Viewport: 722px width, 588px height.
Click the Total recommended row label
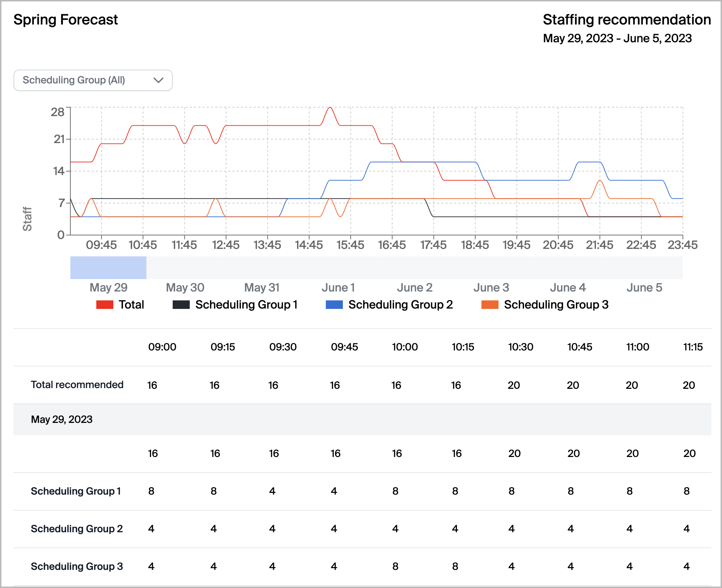77,385
